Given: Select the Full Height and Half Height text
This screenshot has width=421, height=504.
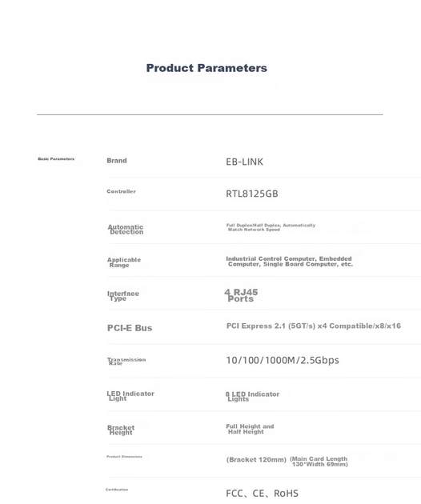Looking at the screenshot, I should click(250, 429).
